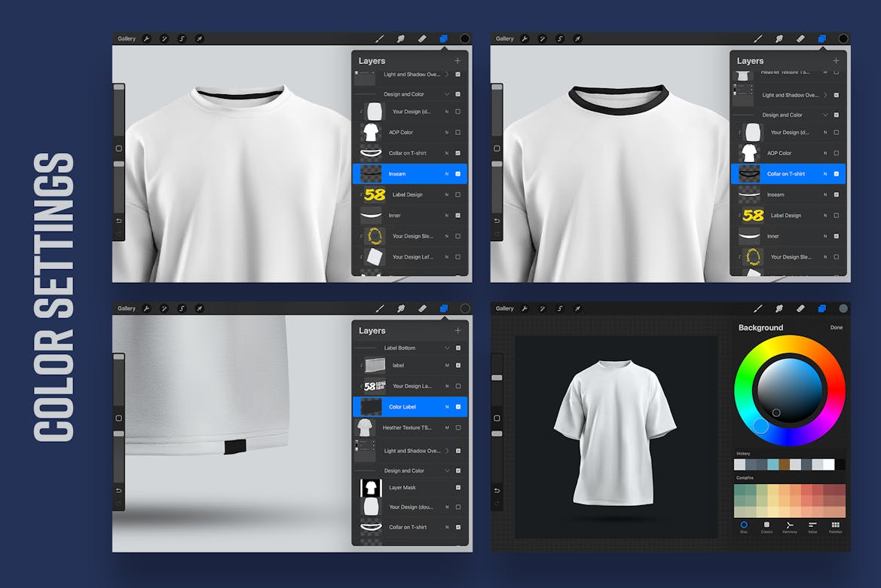This screenshot has width=881, height=588.
Task: Select the Transform arrow tool
Action: pyautogui.click(x=199, y=38)
